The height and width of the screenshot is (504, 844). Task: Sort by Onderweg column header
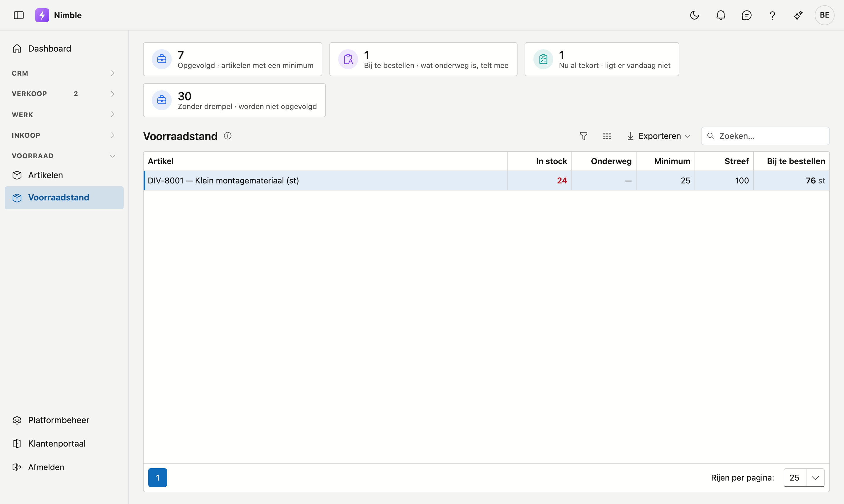(604, 161)
